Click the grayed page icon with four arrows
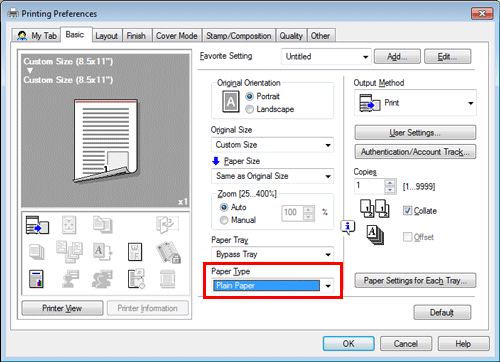The height and width of the screenshot is (362, 500). (x=69, y=225)
